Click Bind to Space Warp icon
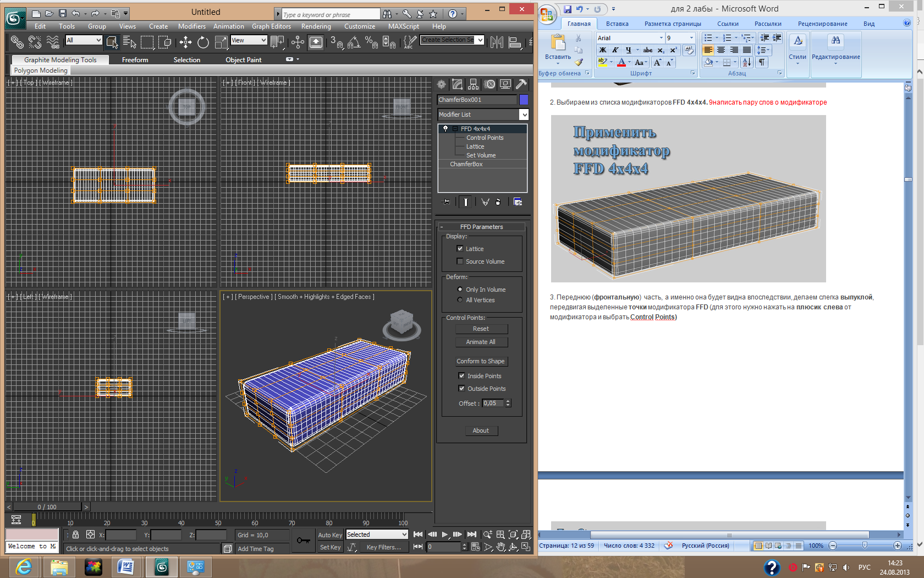Image resolution: width=924 pixels, height=578 pixels. click(x=52, y=42)
